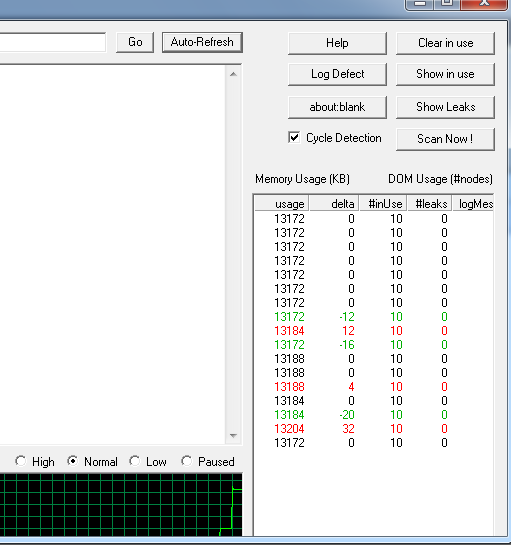511x545 pixels.
Task: Select the High refresh rate radio
Action: tap(21, 461)
